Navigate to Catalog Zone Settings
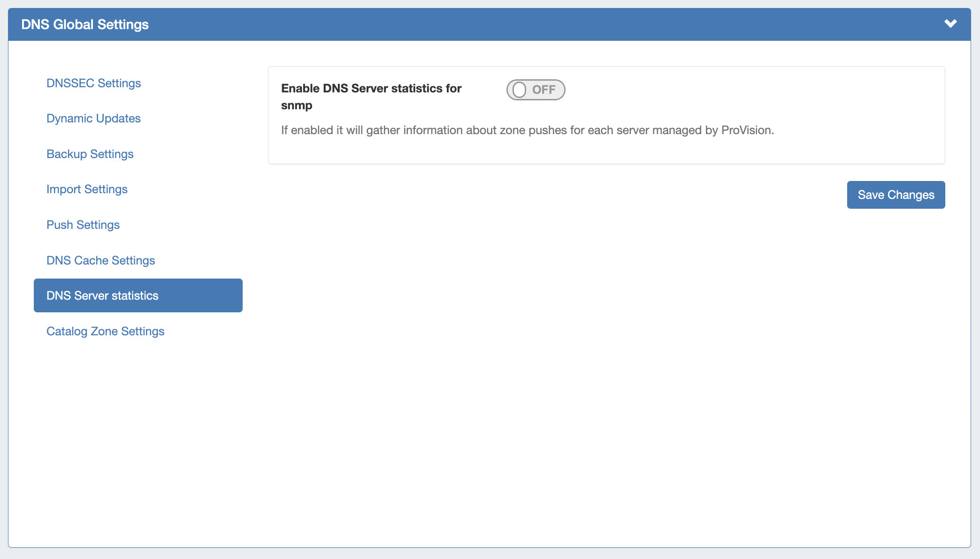Viewport: 980px width, 559px height. click(x=105, y=331)
